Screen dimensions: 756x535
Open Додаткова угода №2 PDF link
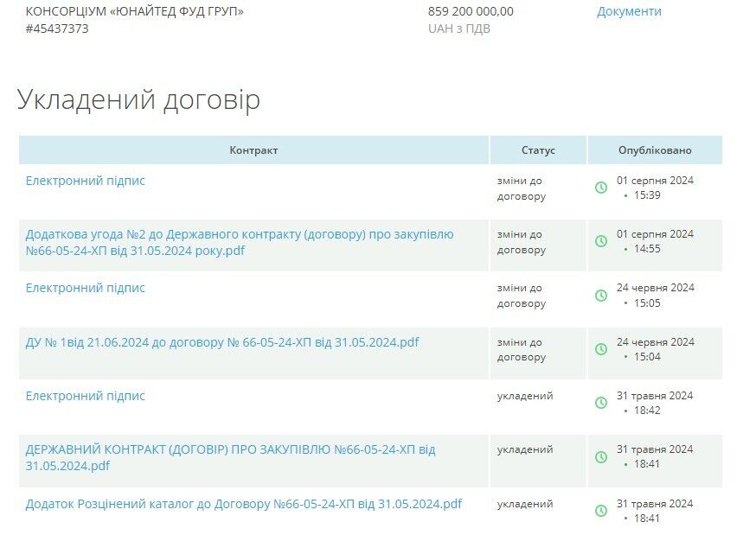239,242
